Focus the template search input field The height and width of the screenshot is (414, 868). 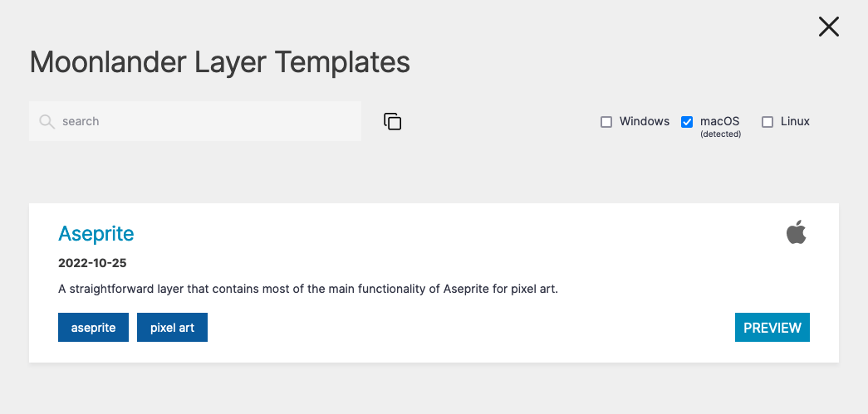(x=195, y=121)
